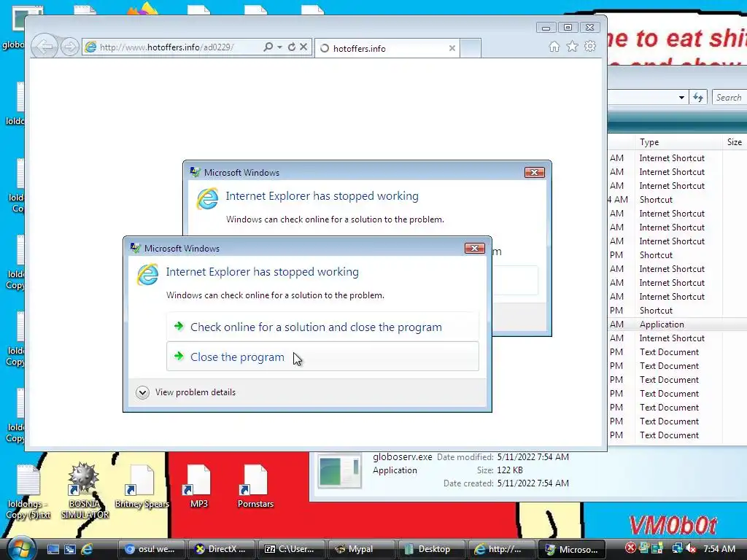Close the hotoffers.info tab
The image size is (747, 560).
452,48
